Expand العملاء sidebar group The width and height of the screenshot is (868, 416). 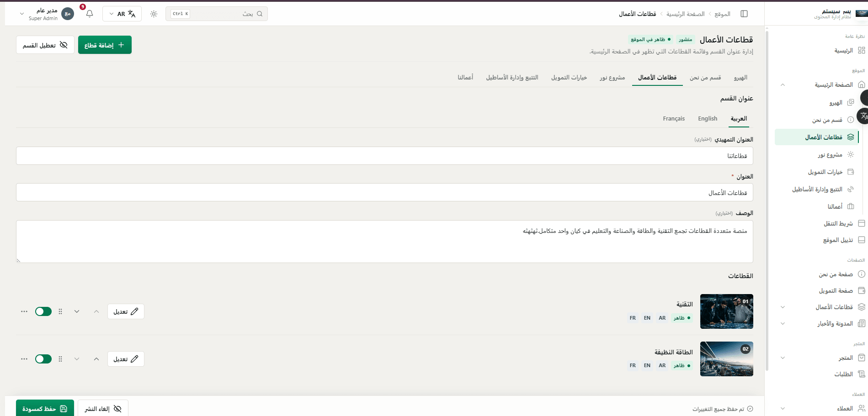click(783, 408)
